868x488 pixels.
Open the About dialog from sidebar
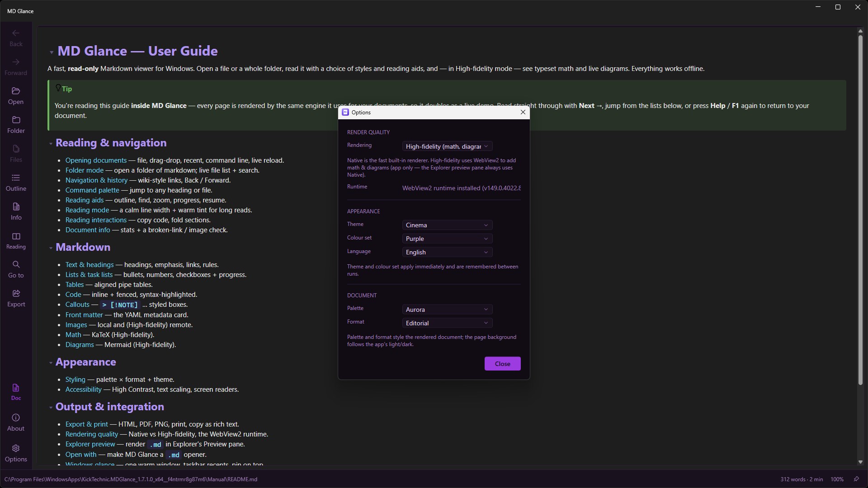(x=16, y=422)
